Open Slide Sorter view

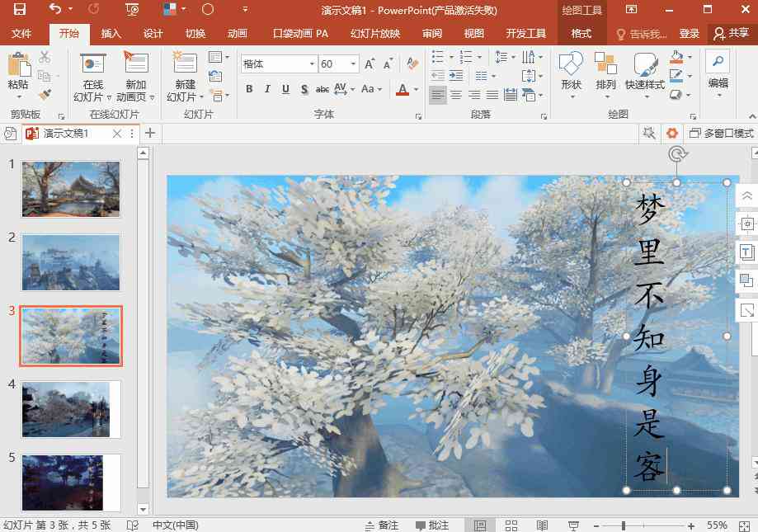point(511,525)
